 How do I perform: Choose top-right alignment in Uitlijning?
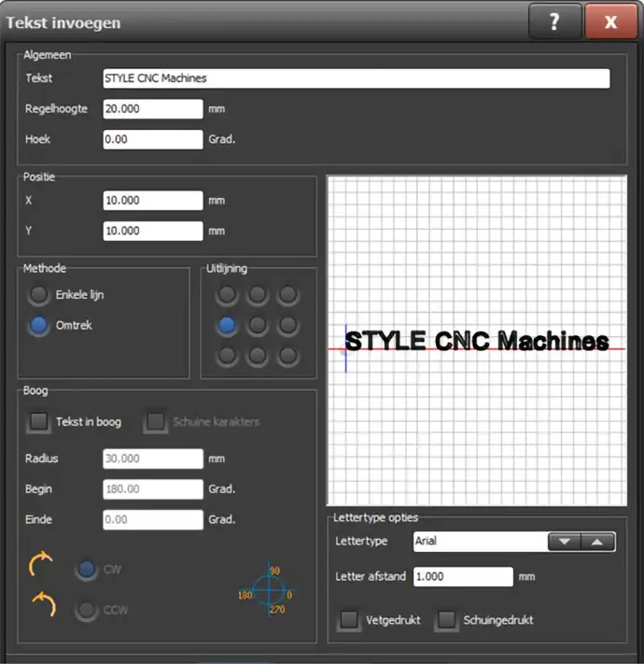(x=288, y=294)
